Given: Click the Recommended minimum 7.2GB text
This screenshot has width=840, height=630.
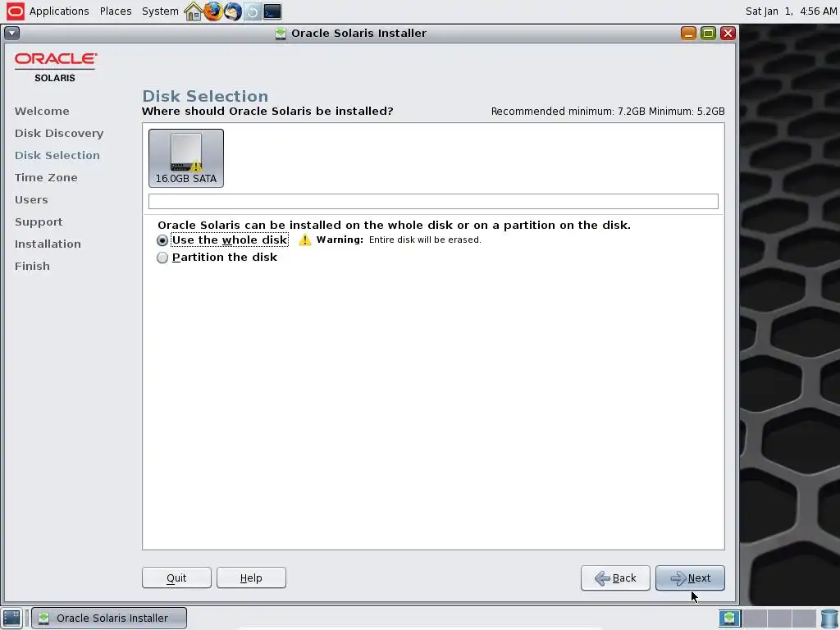Looking at the screenshot, I should click(568, 112).
